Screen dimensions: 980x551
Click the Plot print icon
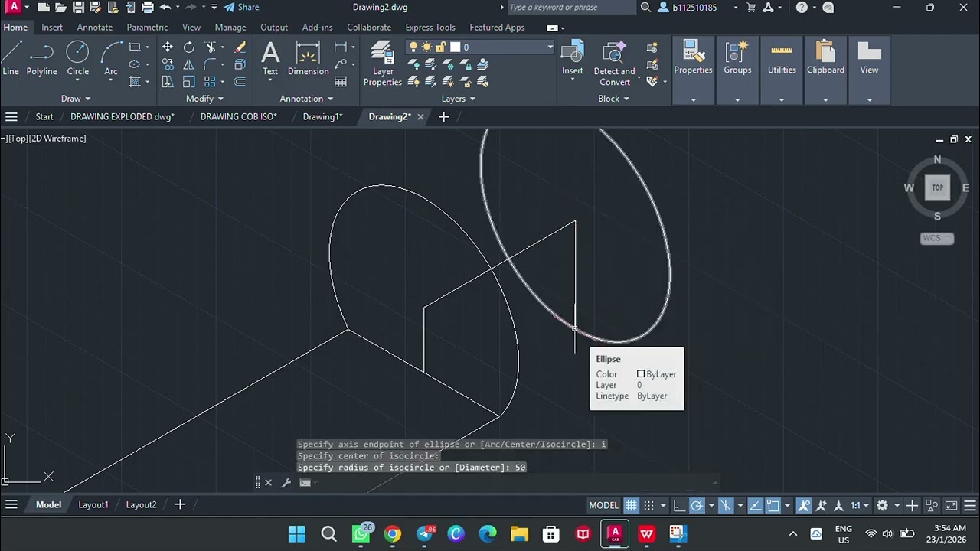[148, 8]
